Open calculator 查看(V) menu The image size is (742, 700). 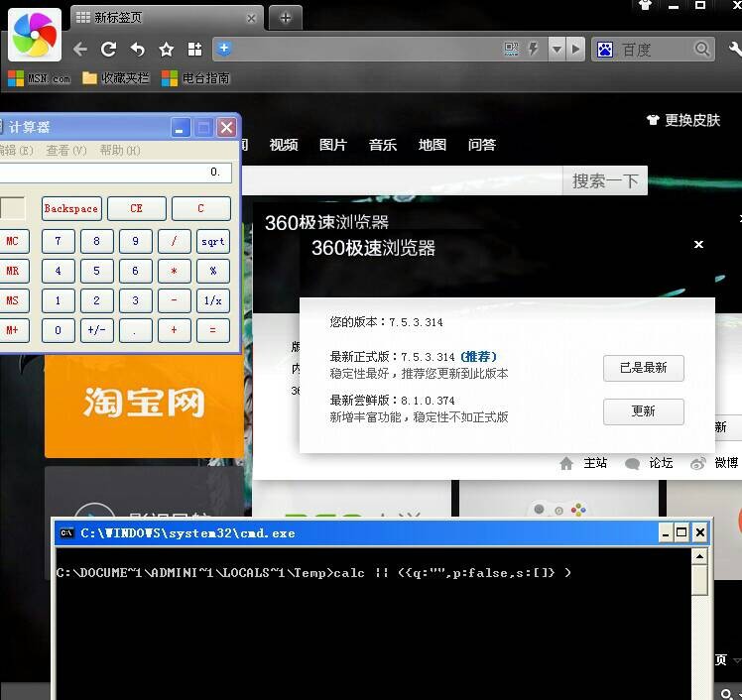(66, 151)
